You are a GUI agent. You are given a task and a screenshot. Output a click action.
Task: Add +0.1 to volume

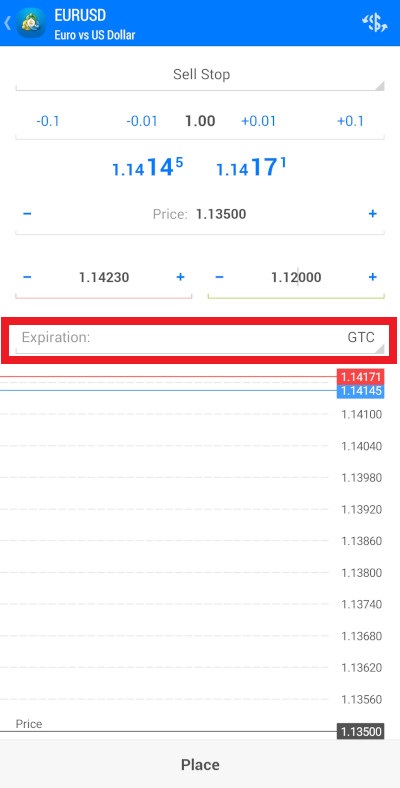coord(350,121)
